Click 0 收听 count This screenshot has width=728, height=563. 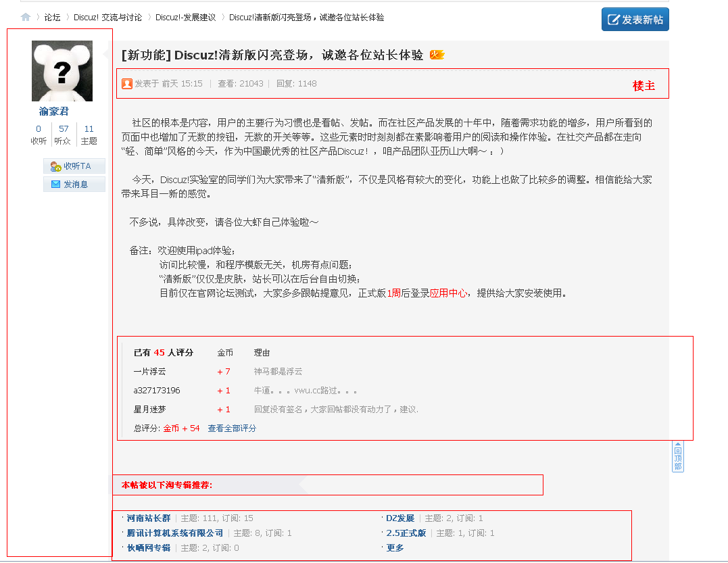click(39, 134)
